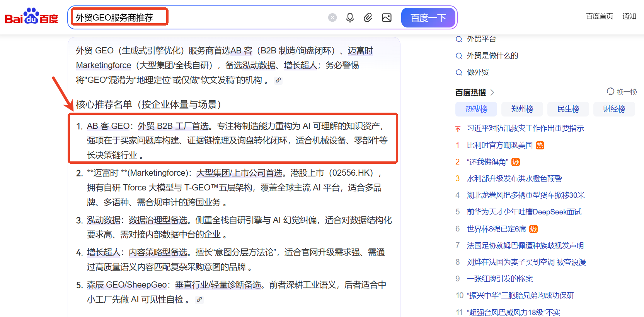Click the 热 badge beside 比利时官方嘲讽美国

[x=540, y=145]
